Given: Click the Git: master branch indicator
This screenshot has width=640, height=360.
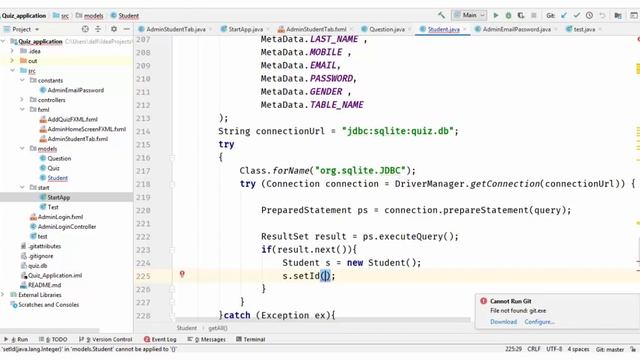Looking at the screenshot, I should point(609,349).
